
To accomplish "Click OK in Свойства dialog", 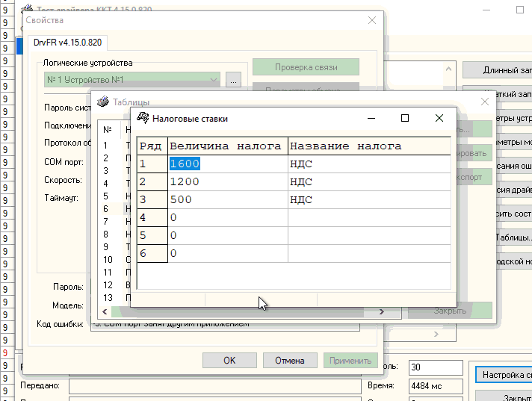I will point(229,361).
